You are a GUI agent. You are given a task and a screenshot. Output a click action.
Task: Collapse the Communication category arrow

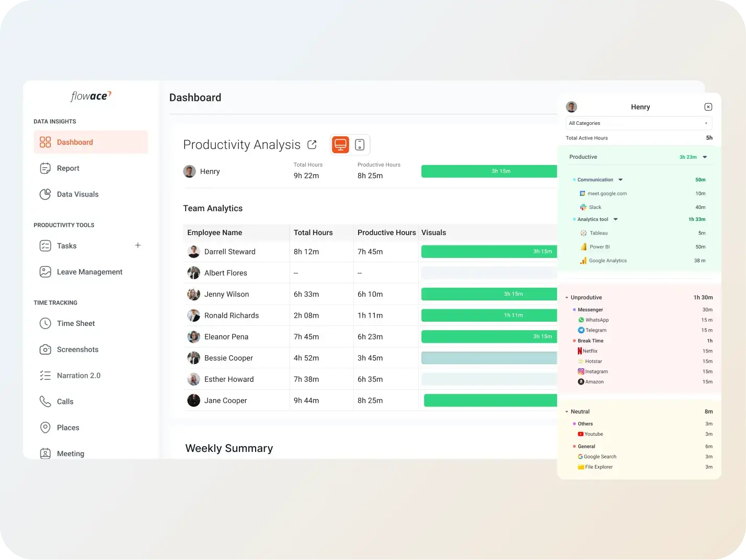[621, 180]
